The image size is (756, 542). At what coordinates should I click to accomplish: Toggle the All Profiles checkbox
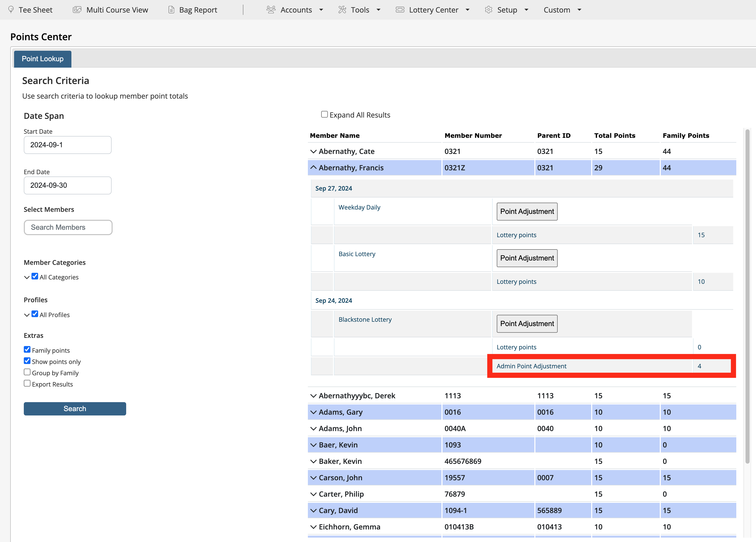[35, 314]
